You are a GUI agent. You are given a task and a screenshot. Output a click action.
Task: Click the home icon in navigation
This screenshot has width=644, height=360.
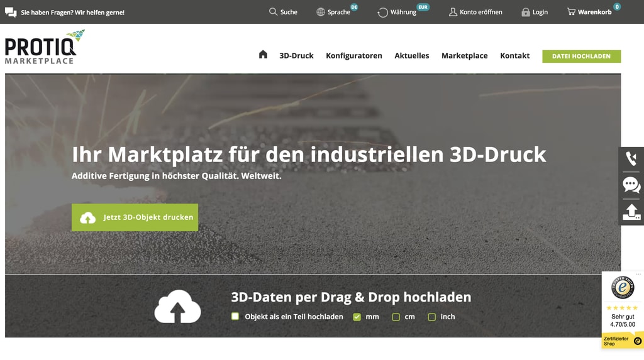click(x=263, y=55)
